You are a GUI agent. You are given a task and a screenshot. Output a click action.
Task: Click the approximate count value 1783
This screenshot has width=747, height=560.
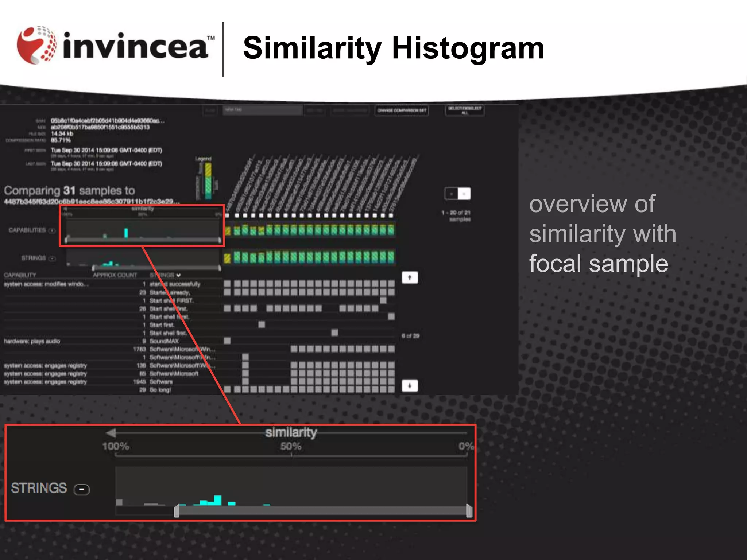click(x=139, y=349)
